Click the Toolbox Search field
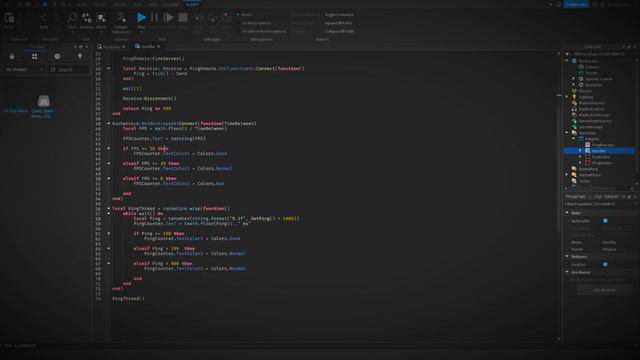The height and width of the screenshot is (360, 640). (x=69, y=70)
